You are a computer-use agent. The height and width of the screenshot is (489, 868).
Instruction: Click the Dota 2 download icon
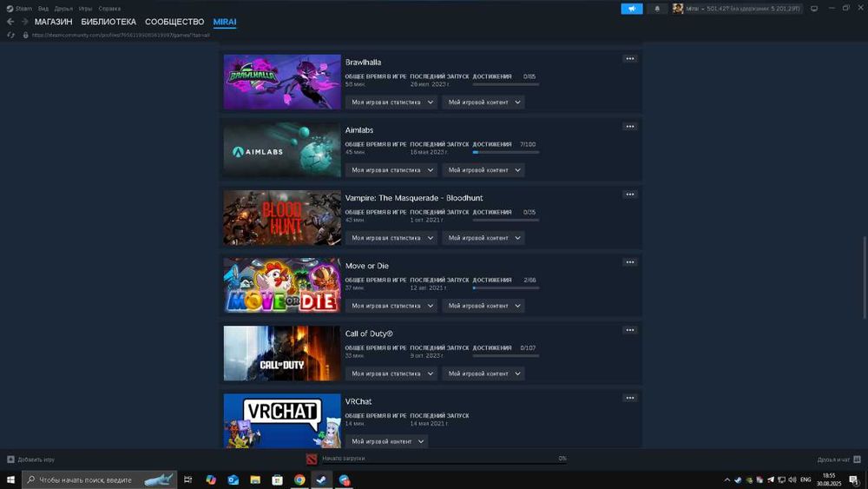(x=312, y=459)
